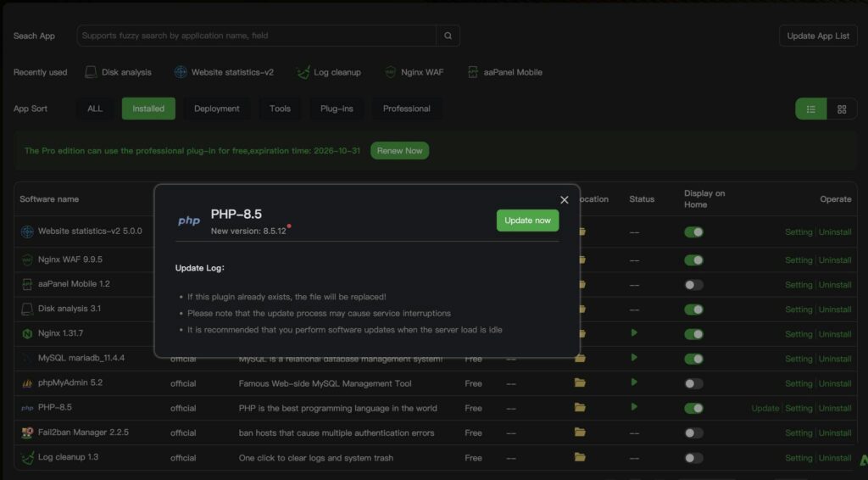Open Website statistics-v2 from recently used
The image size is (868, 480).
pos(224,72)
